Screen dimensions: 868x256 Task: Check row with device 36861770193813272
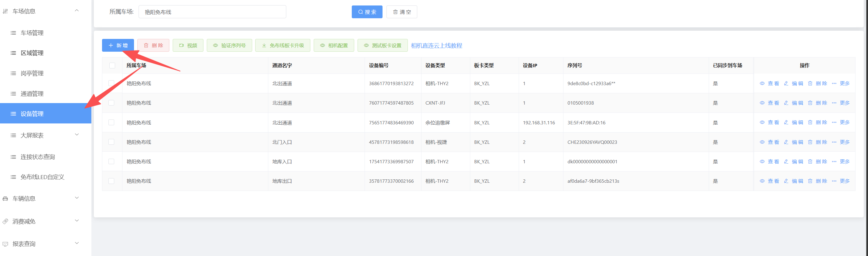[x=111, y=83]
